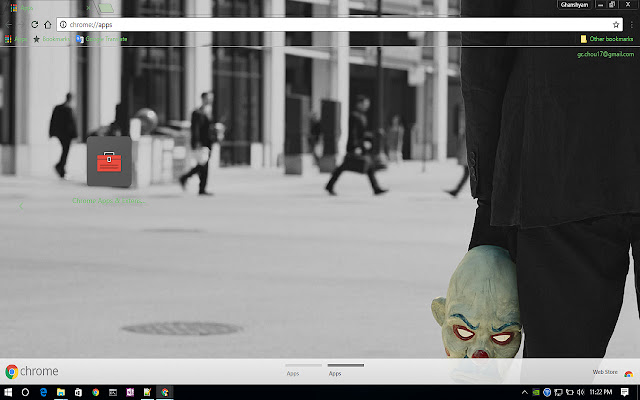The image size is (640, 400).
Task: Launch the Chrome Apps & Extensions toolbox icon
Action: pyautogui.click(x=109, y=162)
